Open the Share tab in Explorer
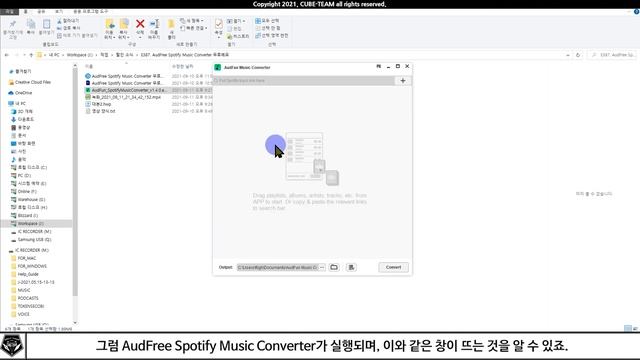The image size is (640, 360). tap(41, 11)
